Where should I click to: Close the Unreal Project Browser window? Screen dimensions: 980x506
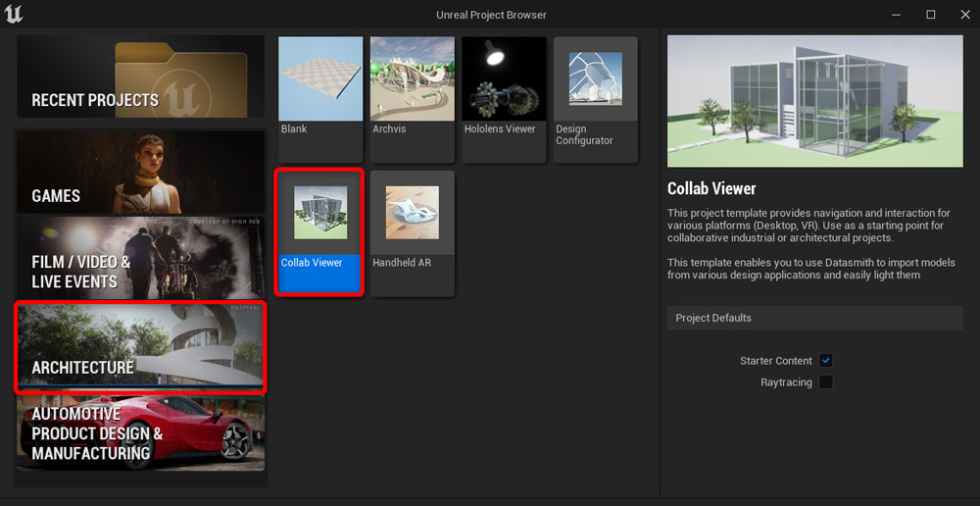(965, 15)
